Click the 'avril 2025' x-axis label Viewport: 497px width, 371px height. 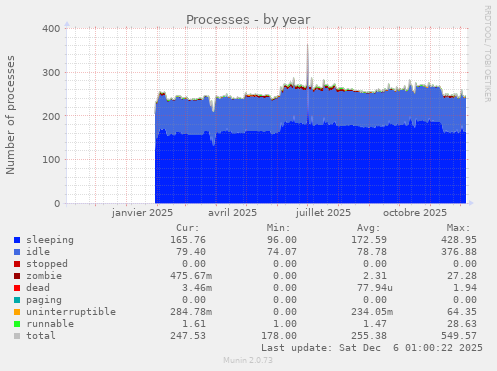233,213
